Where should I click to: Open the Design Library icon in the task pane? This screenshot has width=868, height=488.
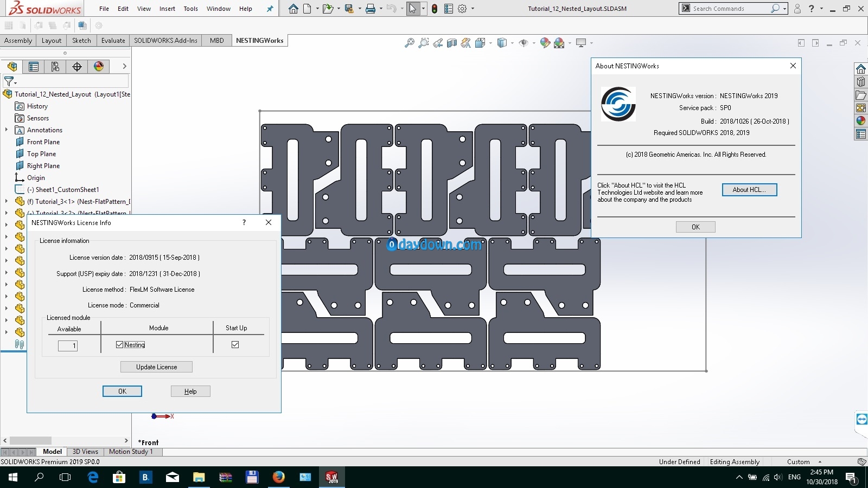pos(861,82)
